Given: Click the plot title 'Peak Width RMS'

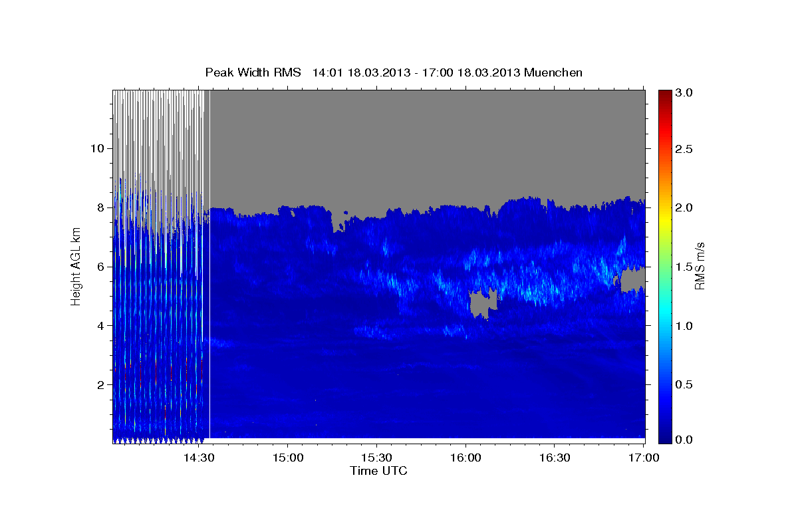Looking at the screenshot, I should pos(253,72).
